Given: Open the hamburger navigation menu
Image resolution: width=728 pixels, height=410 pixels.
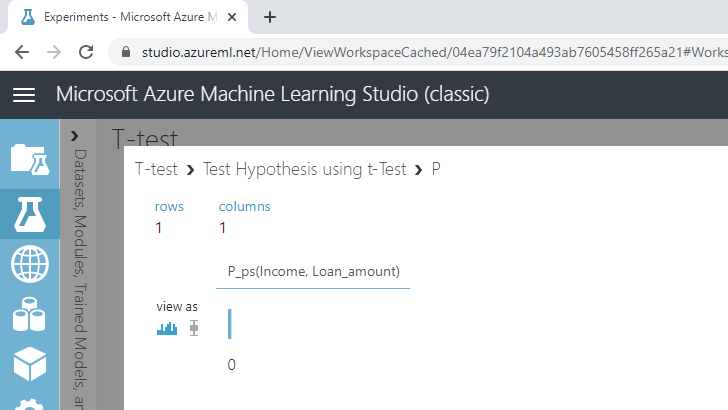Looking at the screenshot, I should (24, 95).
